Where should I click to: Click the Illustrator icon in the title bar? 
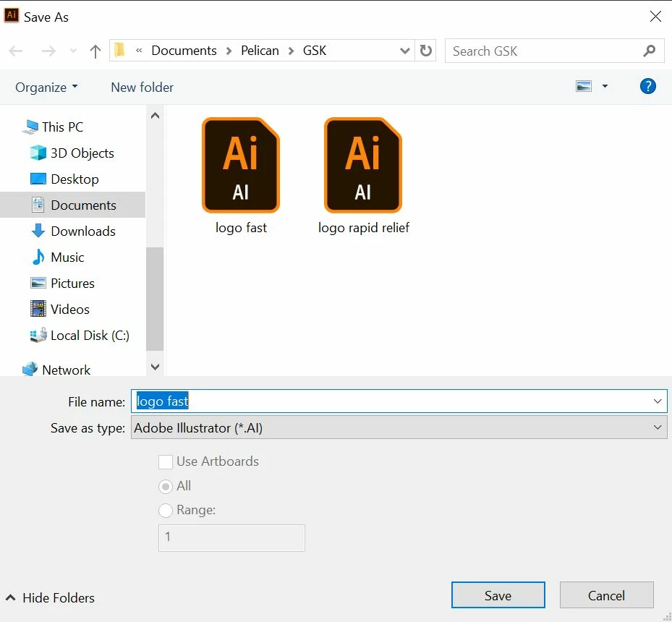(x=12, y=15)
